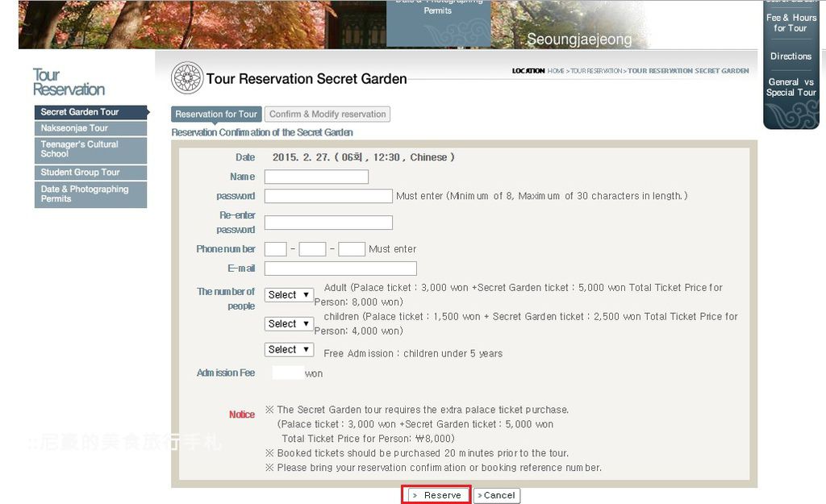Focus the first Phone number box

[x=276, y=249]
